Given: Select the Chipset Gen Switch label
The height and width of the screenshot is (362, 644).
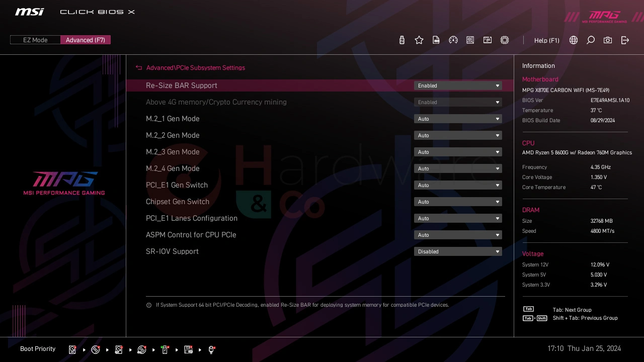Looking at the screenshot, I should tap(178, 202).
